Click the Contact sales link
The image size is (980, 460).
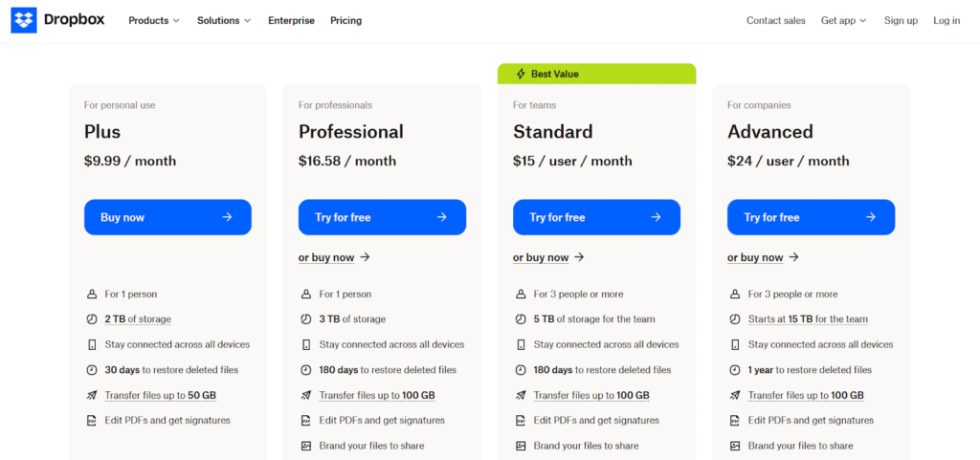pyautogui.click(x=776, y=20)
